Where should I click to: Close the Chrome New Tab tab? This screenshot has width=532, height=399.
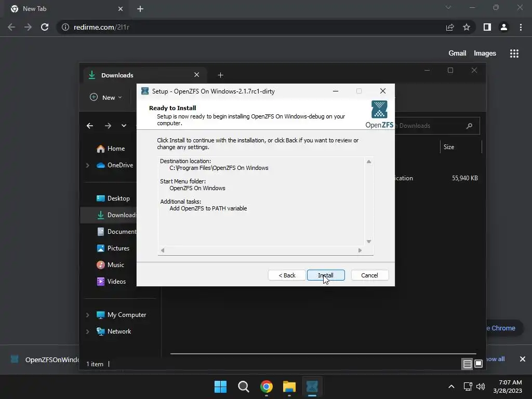pyautogui.click(x=121, y=9)
